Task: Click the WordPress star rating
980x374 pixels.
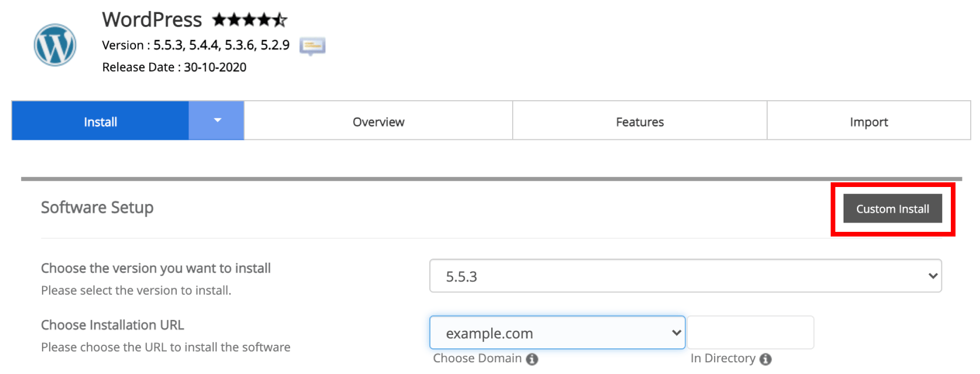Action: [250, 20]
